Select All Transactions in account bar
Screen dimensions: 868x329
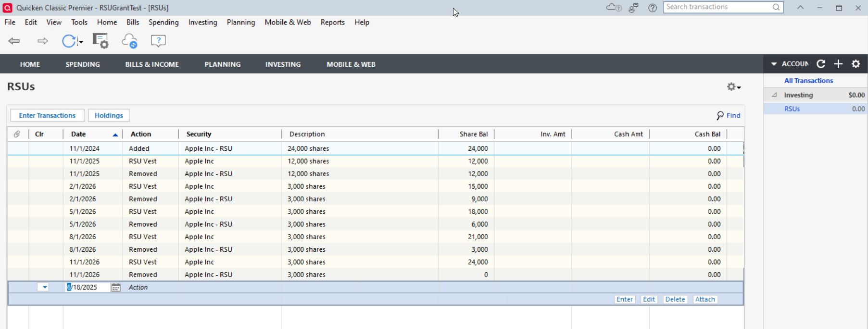[x=808, y=81]
